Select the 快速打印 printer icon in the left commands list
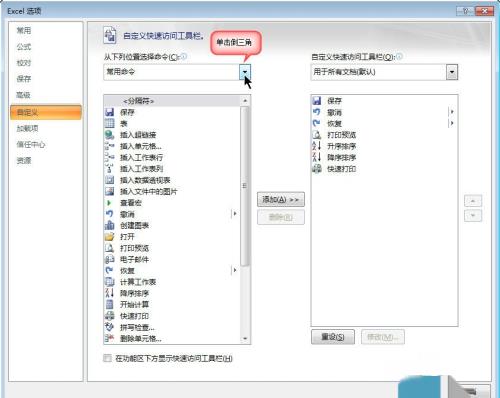This screenshot has width=500, height=398. pyautogui.click(x=109, y=316)
